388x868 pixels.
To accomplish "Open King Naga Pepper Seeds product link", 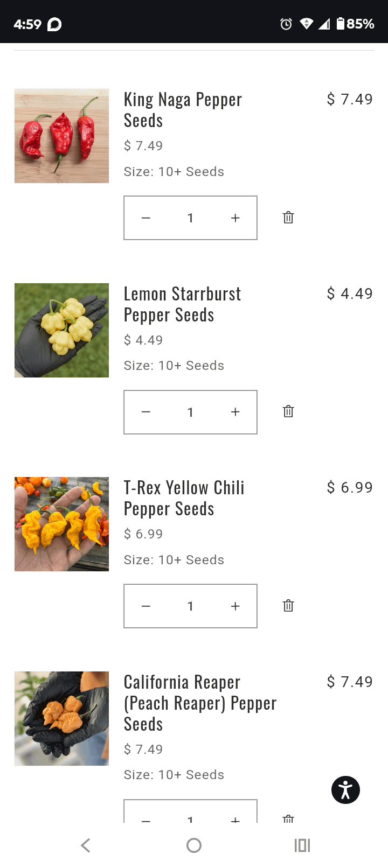I will (x=183, y=110).
